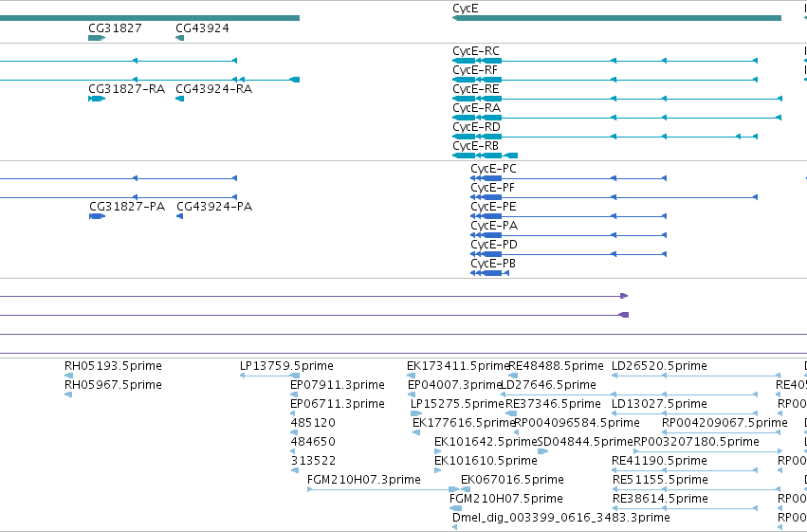807x532 pixels.
Task: Click RP004209067.5prime label
Action: [x=724, y=423]
